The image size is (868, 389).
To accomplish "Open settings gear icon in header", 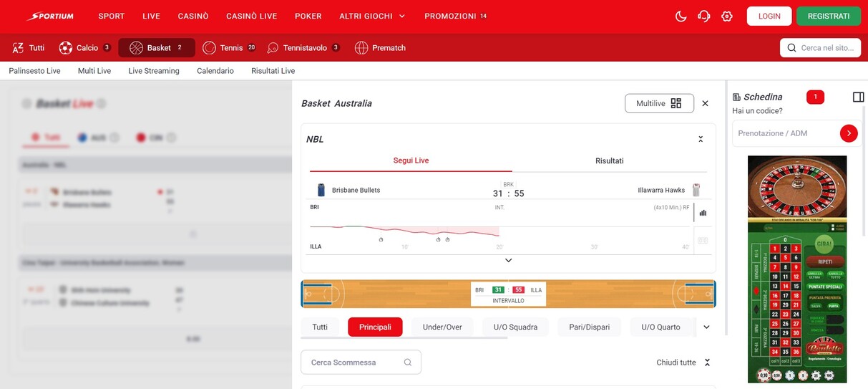I will pyautogui.click(x=727, y=16).
